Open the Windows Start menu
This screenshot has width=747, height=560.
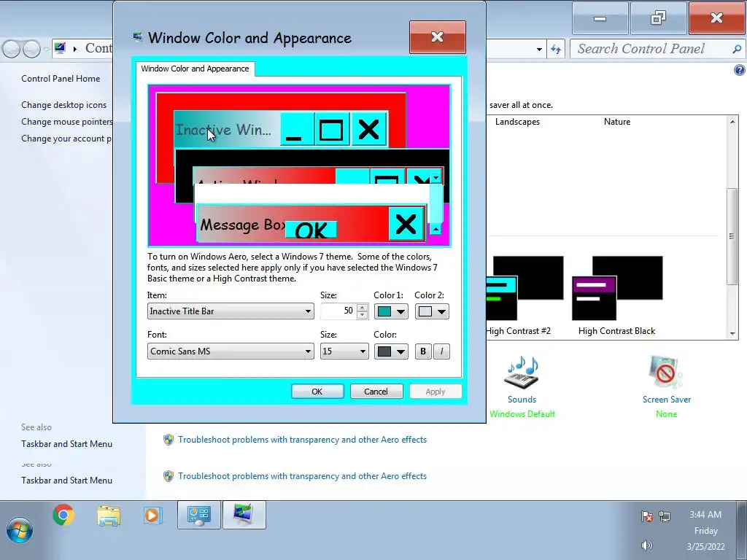[20, 530]
